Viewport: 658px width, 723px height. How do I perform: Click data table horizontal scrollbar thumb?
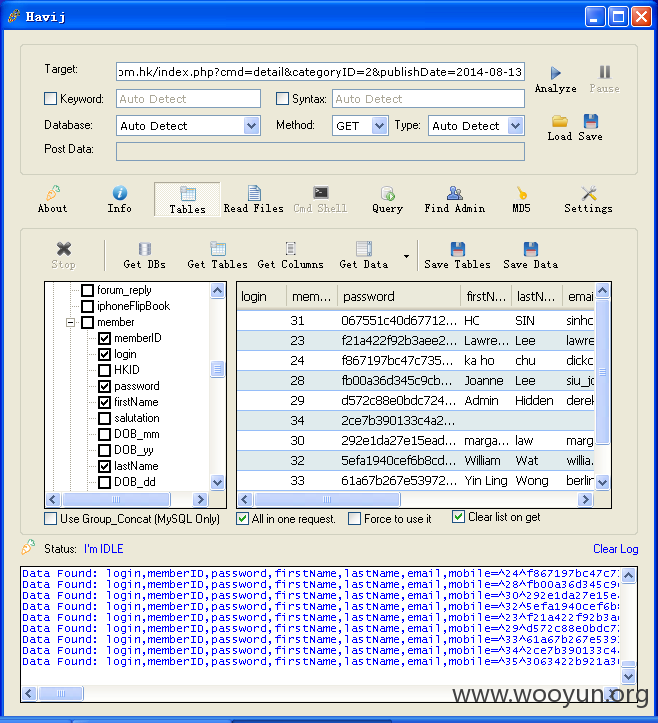(x=327, y=499)
